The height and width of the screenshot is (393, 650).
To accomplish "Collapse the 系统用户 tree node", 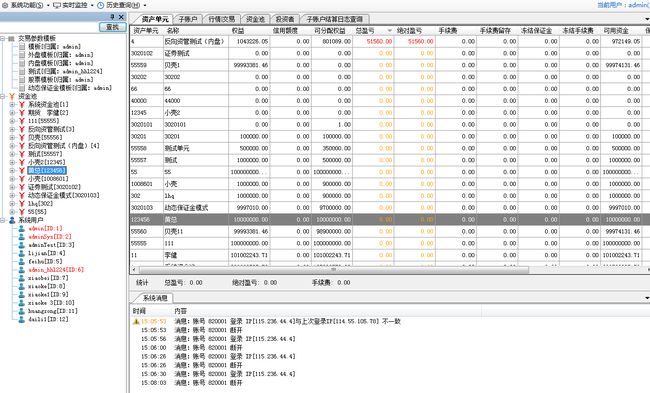I will (3, 220).
